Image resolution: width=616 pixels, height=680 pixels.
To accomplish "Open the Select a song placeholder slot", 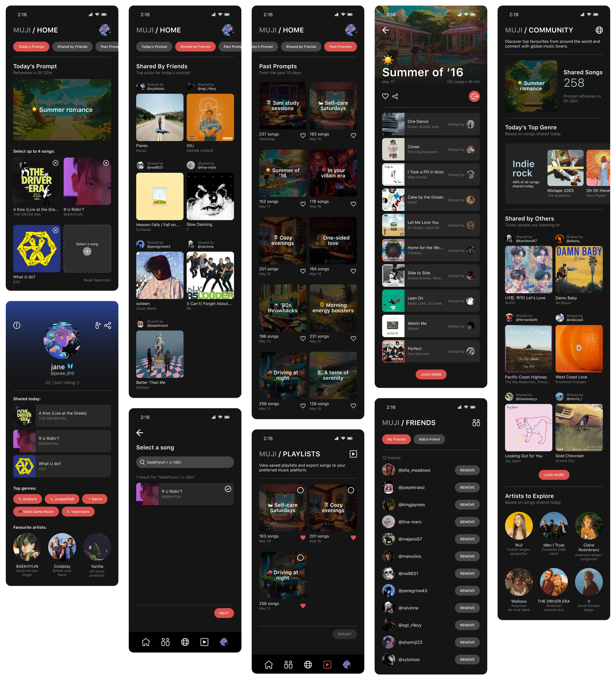I will click(87, 249).
